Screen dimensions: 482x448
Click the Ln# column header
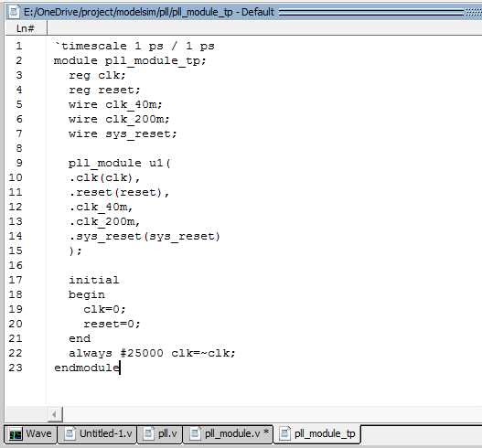pyautogui.click(x=26, y=28)
